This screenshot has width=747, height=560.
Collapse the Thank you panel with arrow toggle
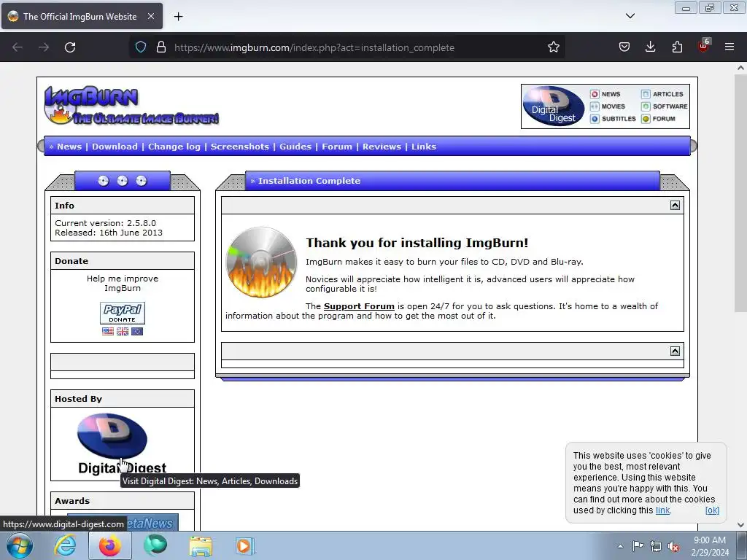click(x=675, y=205)
